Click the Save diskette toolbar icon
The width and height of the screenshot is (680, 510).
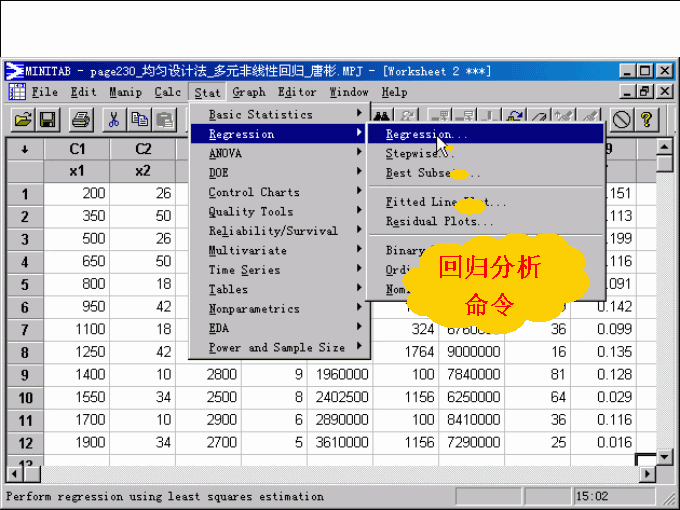[x=47, y=120]
